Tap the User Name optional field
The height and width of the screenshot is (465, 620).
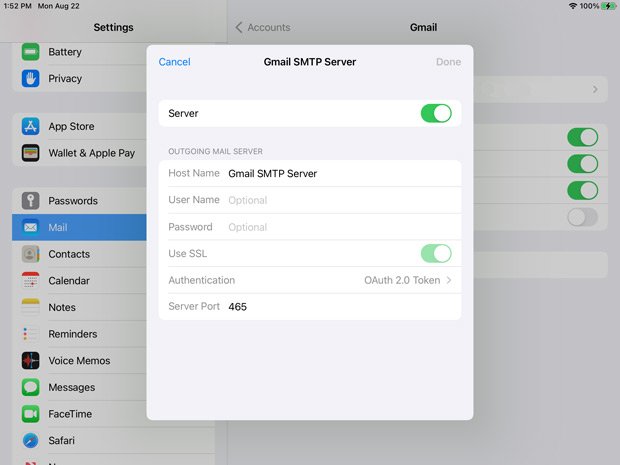(x=310, y=200)
